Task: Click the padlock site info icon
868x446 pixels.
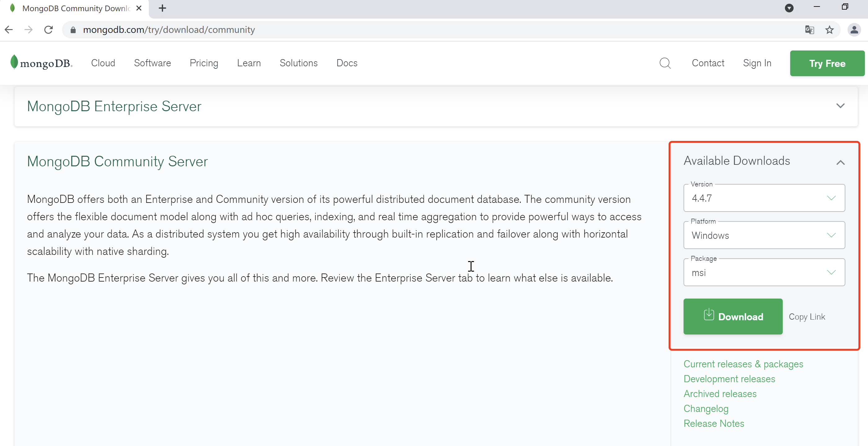Action: [73, 30]
